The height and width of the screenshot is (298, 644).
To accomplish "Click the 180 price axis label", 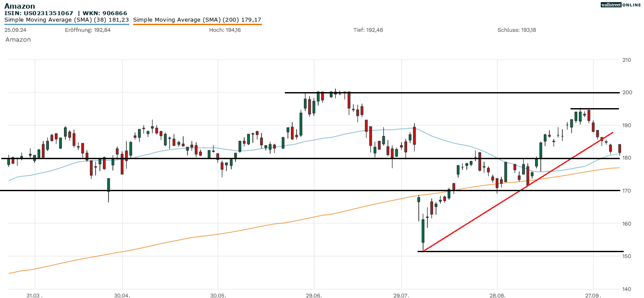I will click(627, 158).
